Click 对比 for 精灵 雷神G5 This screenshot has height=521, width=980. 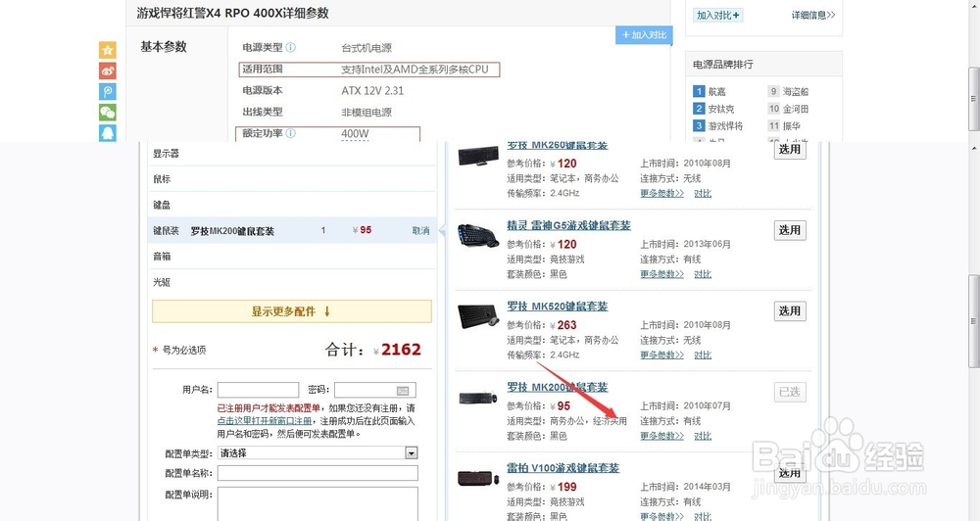coord(703,274)
